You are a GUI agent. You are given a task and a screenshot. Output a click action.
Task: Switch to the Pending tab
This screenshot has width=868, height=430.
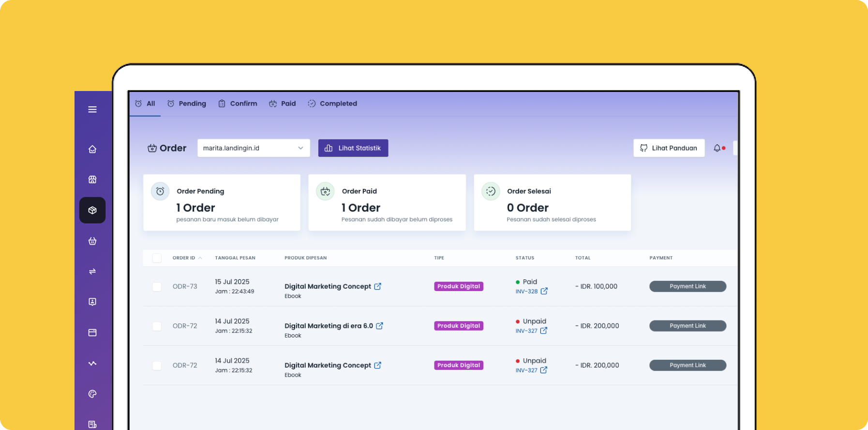point(187,104)
